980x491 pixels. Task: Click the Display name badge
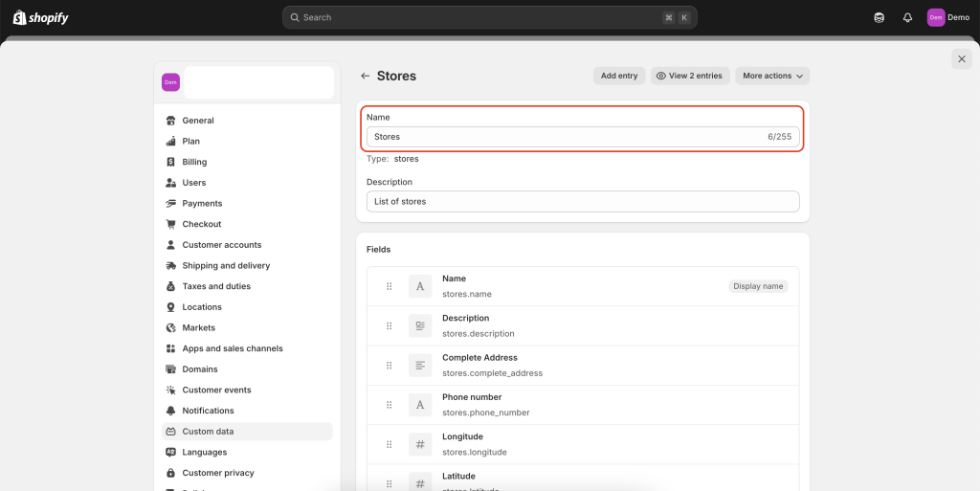758,286
